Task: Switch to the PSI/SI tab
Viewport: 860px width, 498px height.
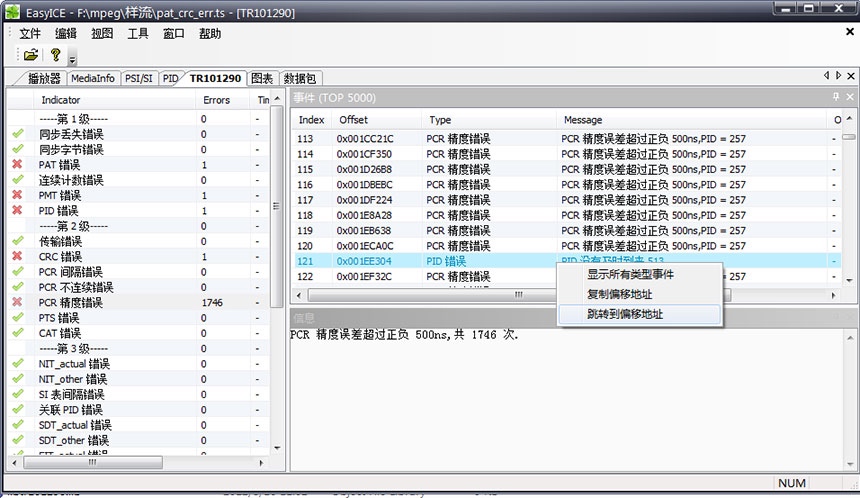Action: [139, 78]
